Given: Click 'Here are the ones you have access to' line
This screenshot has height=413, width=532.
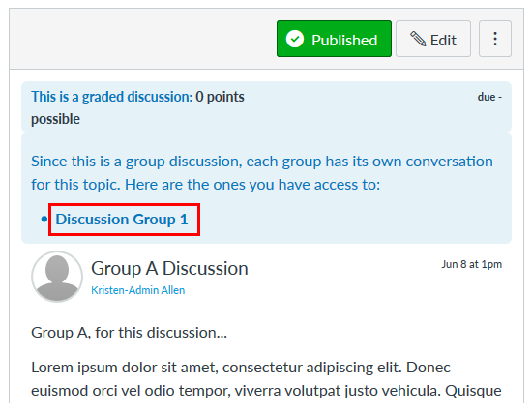Looking at the screenshot, I should (x=252, y=185).
